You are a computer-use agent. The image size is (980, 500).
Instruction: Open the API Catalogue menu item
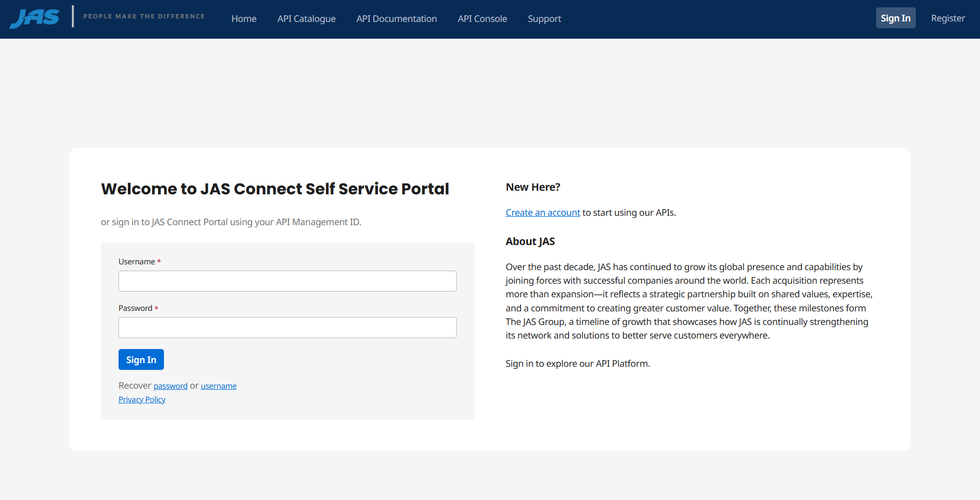[306, 19]
